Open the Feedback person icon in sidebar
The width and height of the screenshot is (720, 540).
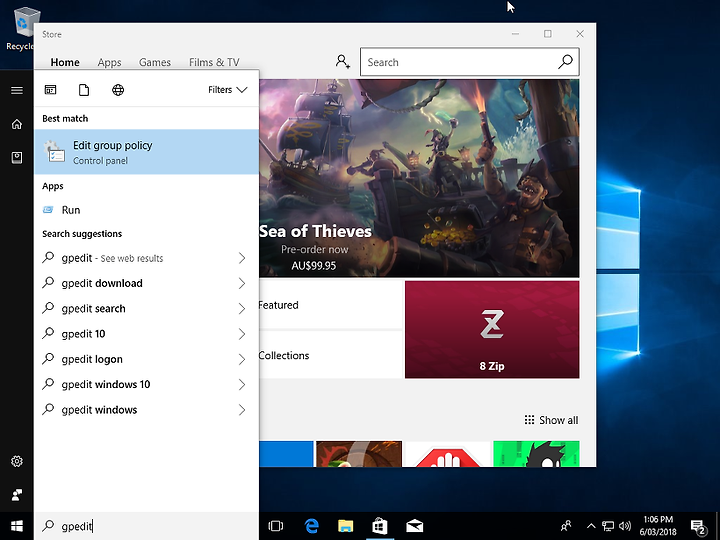17,495
